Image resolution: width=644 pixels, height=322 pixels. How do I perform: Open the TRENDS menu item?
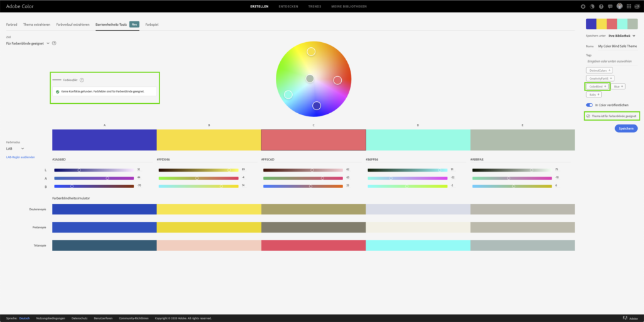coord(316,6)
